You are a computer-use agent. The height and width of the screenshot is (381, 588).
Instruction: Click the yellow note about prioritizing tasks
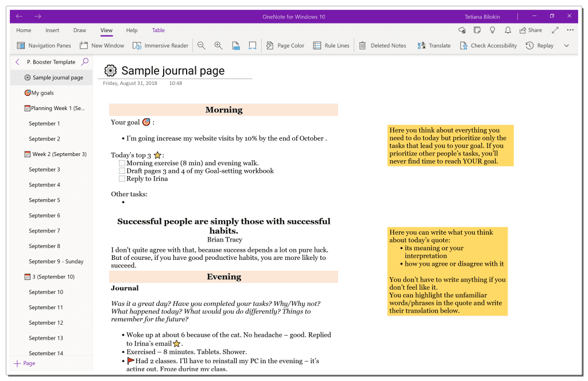pyautogui.click(x=450, y=146)
